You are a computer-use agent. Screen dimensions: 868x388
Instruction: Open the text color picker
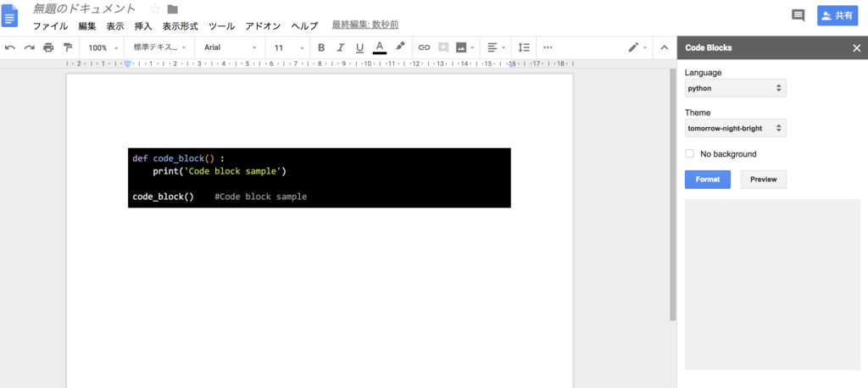coord(379,47)
